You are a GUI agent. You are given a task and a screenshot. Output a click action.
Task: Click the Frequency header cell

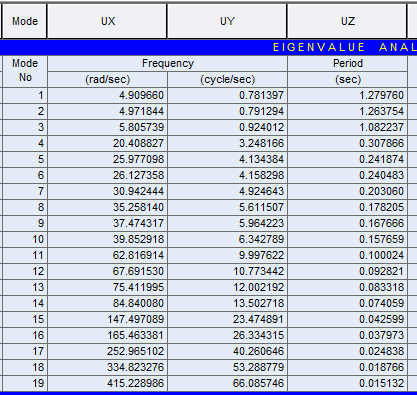[168, 63]
